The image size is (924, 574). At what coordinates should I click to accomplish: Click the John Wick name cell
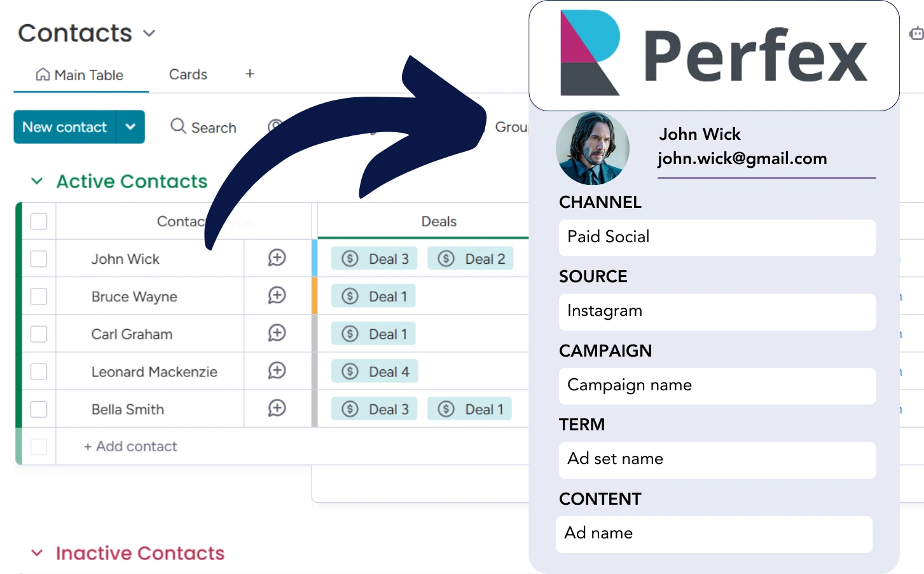(125, 259)
